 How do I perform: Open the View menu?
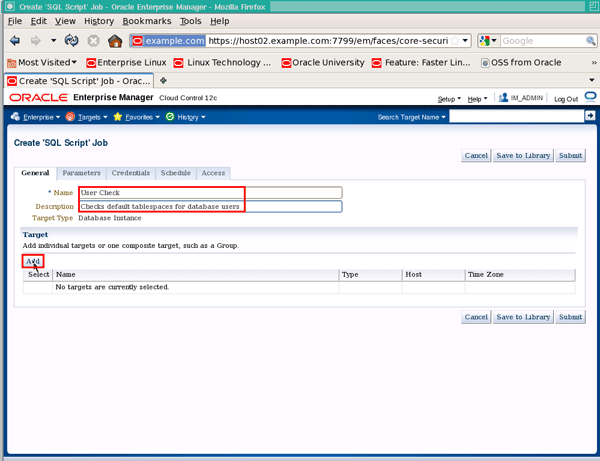click(65, 21)
